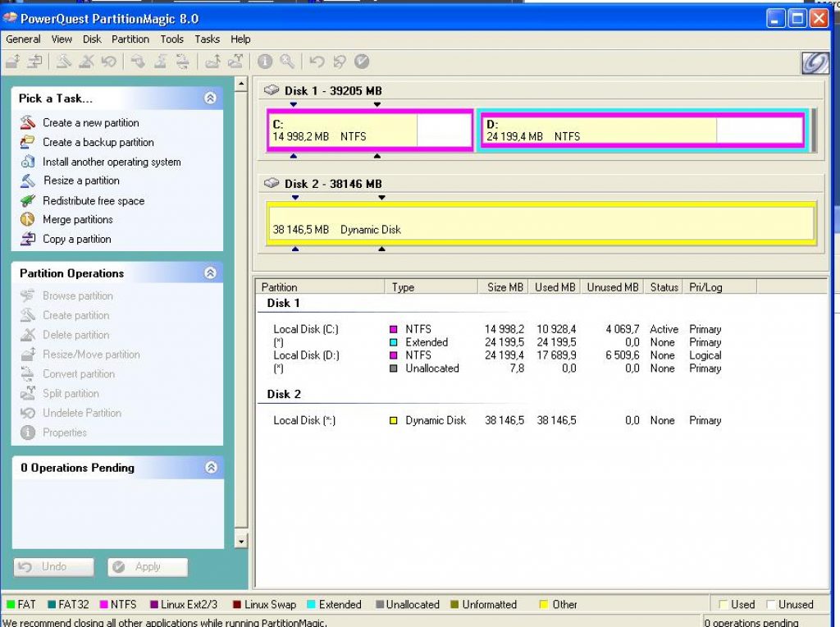The image size is (840, 627).
Task: Click the Label partition toolbar icon
Action: point(138,62)
